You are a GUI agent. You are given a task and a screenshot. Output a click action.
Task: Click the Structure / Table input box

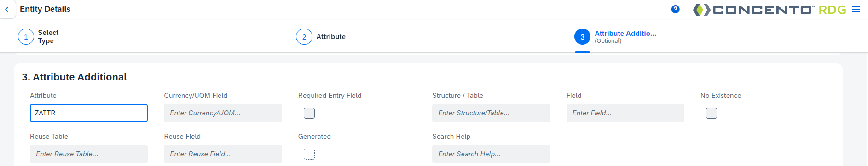491,113
